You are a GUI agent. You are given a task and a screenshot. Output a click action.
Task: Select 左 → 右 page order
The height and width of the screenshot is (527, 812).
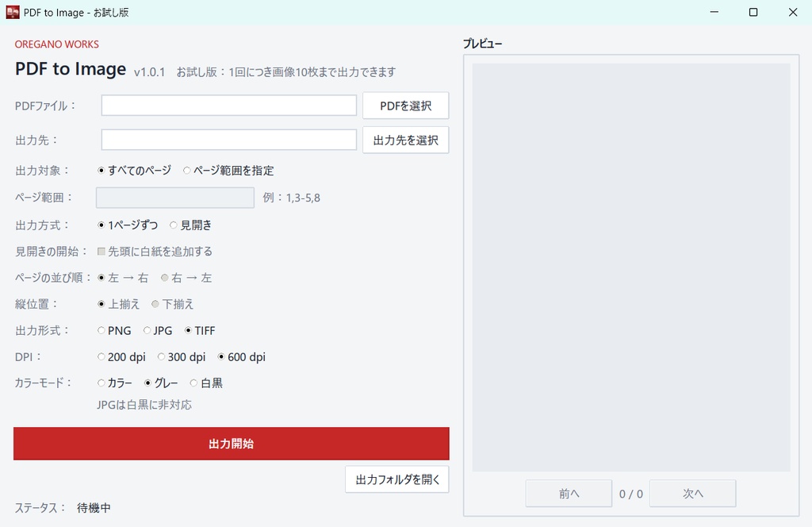[x=123, y=278]
